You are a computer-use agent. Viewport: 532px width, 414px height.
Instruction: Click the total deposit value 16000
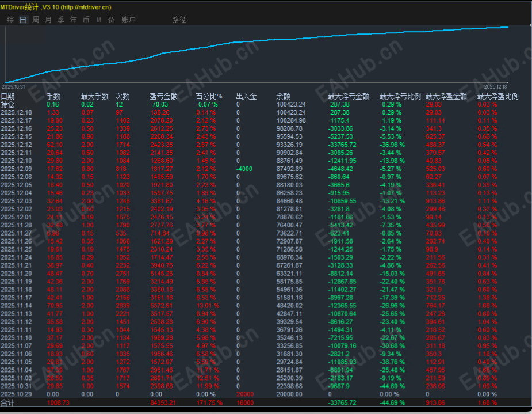tap(245, 403)
